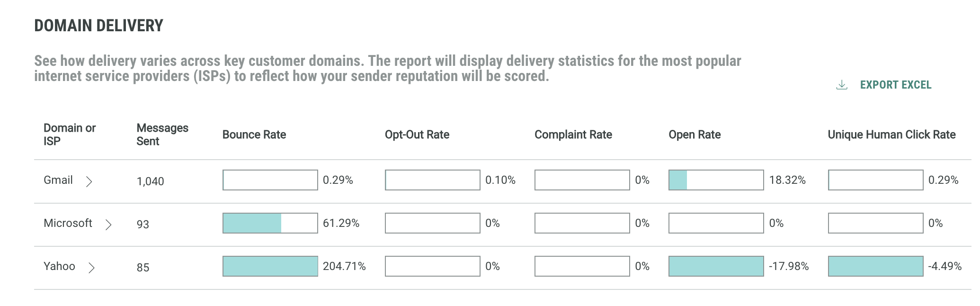Click Gmail's Open Rate progress bar
Screen dimensions: 980x306
tap(716, 180)
